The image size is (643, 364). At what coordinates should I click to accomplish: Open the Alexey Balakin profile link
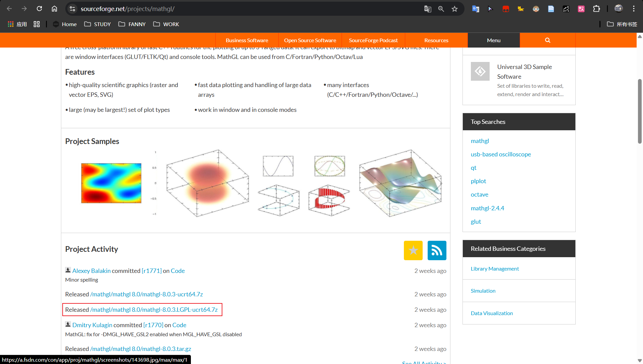(x=91, y=271)
